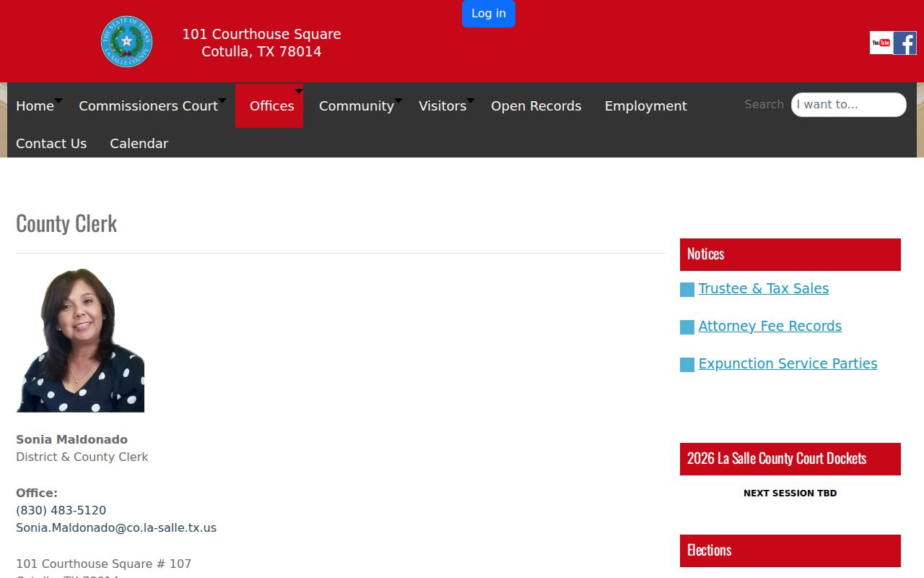Click Sonia Maldonado's email address

[x=116, y=528]
